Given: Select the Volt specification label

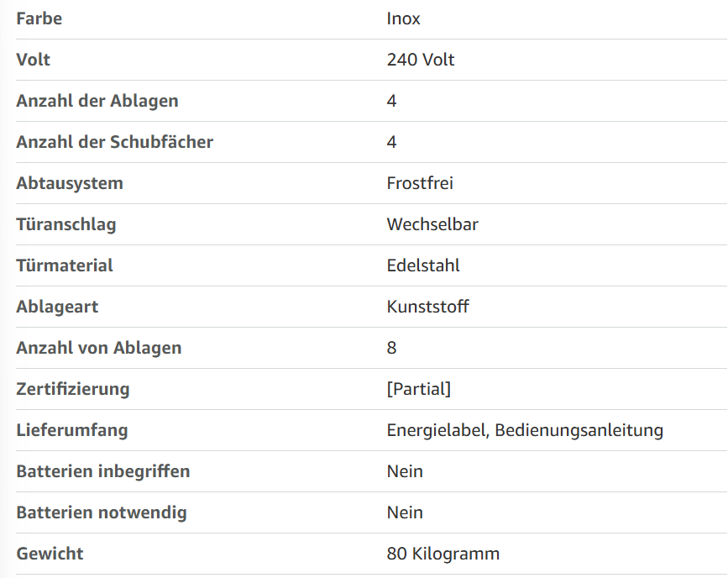Looking at the screenshot, I should coord(33,60).
